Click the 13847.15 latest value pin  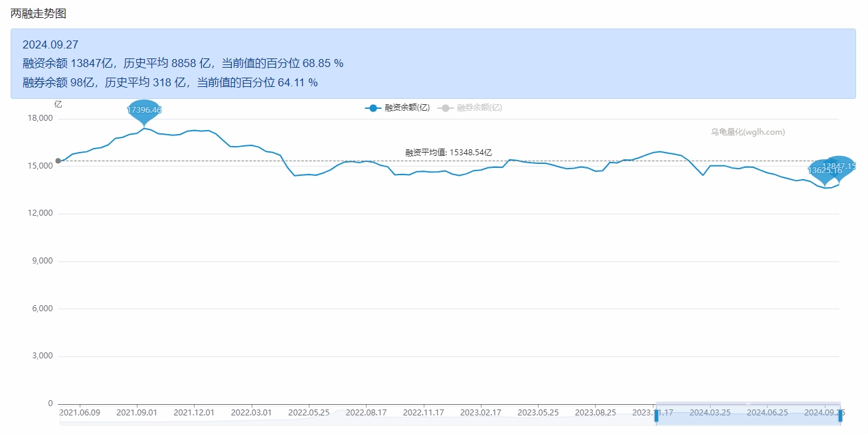pos(839,166)
